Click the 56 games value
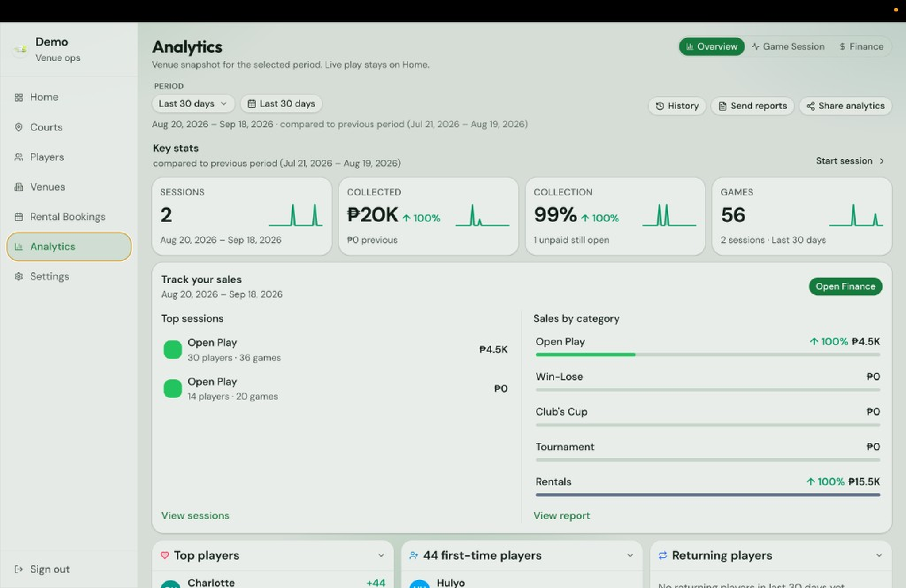906x588 pixels. pyautogui.click(x=733, y=215)
